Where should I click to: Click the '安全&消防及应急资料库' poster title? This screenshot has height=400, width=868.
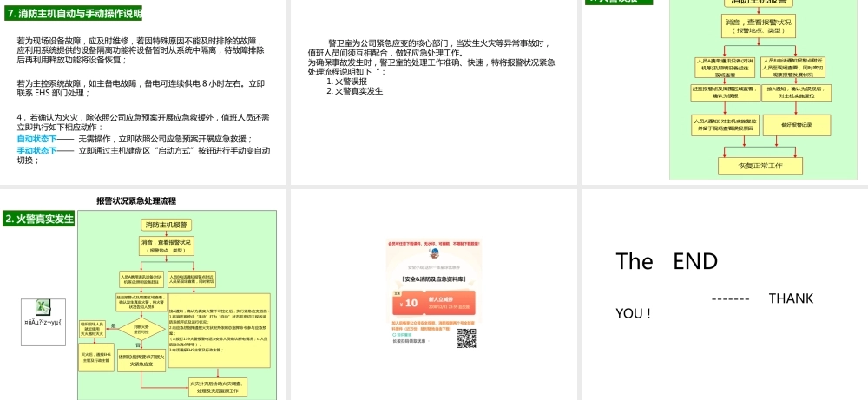coord(433,279)
